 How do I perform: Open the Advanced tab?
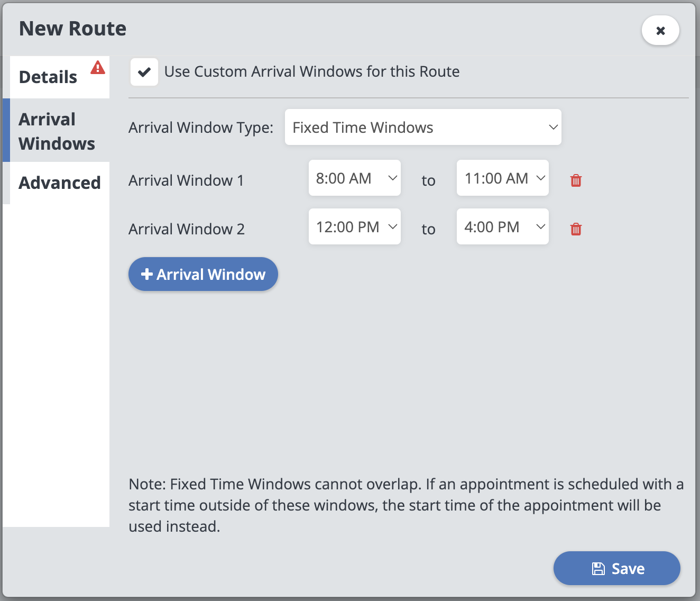coord(60,183)
